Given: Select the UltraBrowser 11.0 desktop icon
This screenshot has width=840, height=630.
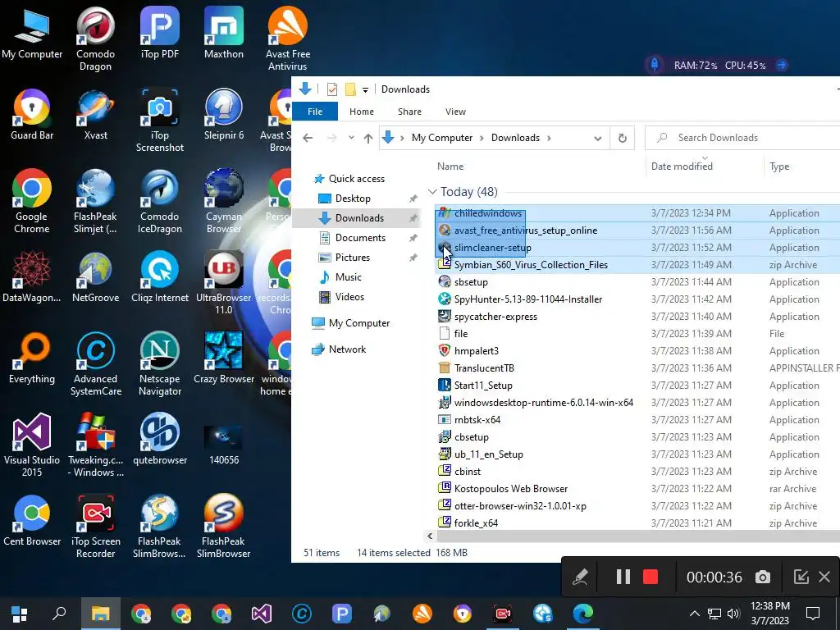Looking at the screenshot, I should point(223,283).
